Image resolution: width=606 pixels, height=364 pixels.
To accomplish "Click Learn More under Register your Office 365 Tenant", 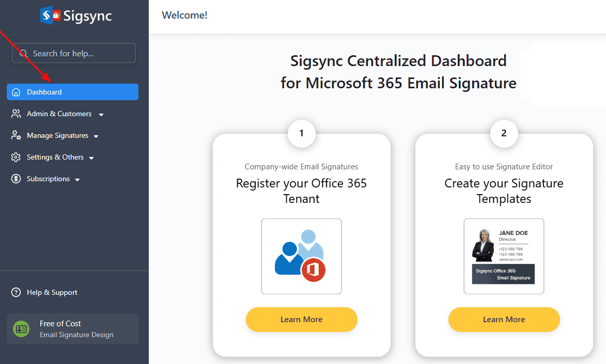I will [301, 320].
